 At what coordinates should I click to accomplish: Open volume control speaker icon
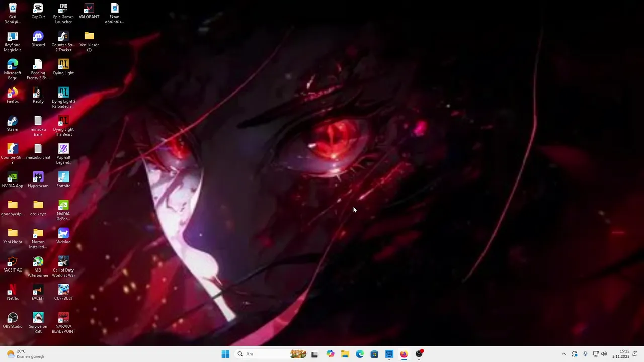pyautogui.click(x=604, y=354)
